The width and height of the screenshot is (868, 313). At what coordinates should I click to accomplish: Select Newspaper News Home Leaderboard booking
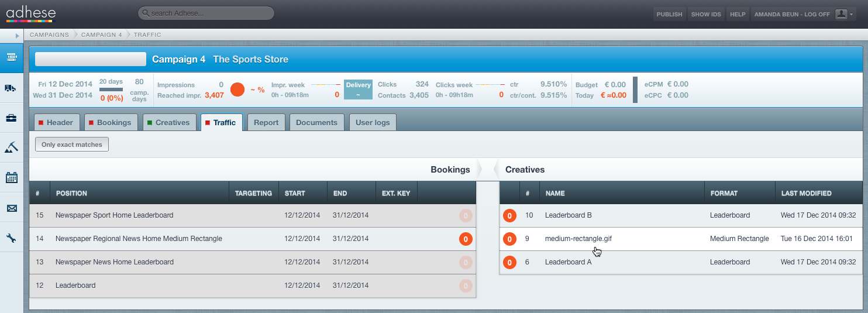click(x=253, y=262)
